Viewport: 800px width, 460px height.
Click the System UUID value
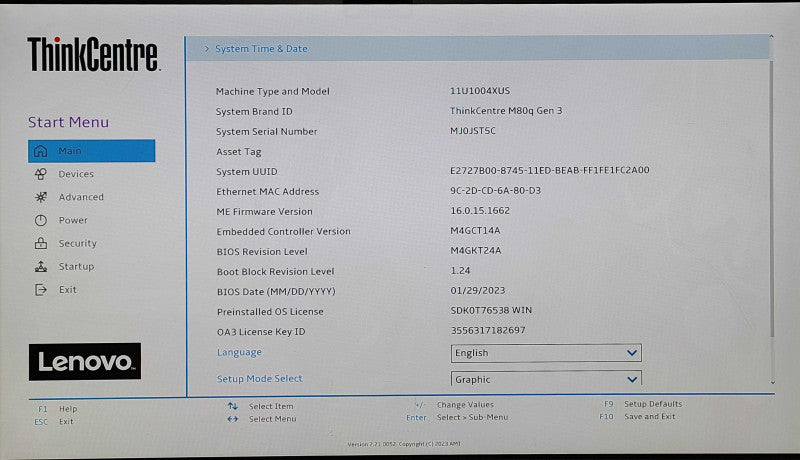pos(549,170)
